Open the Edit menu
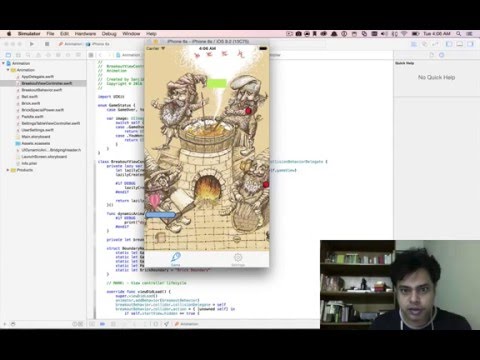 pos(64,34)
